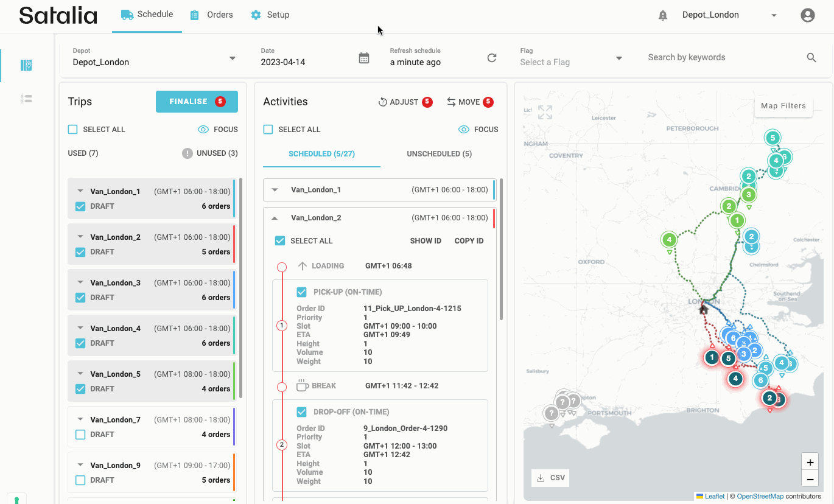This screenshot has height=504, width=834.
Task: Open the Depot selection dropdown
Action: click(232, 58)
